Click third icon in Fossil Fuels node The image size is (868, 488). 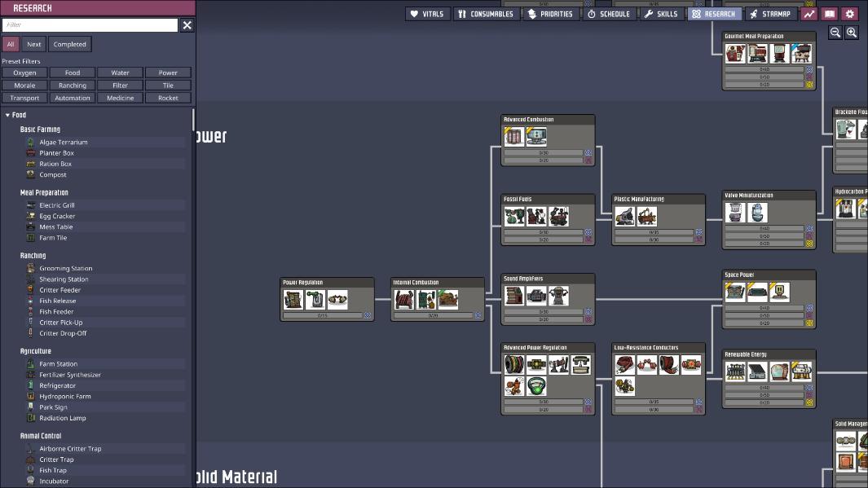click(x=558, y=217)
